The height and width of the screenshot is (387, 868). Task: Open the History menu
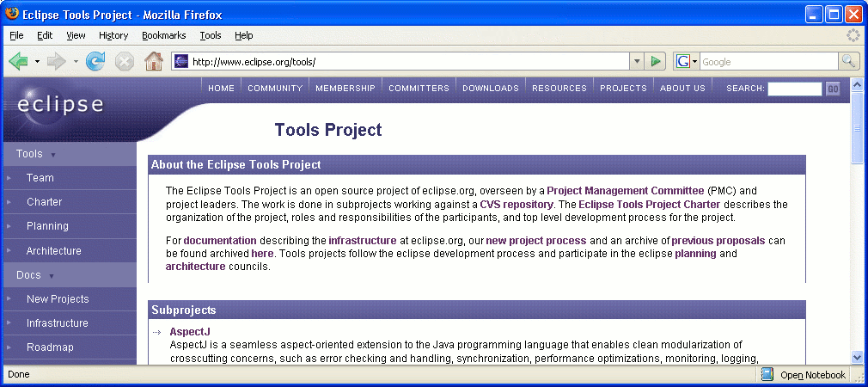pos(113,35)
